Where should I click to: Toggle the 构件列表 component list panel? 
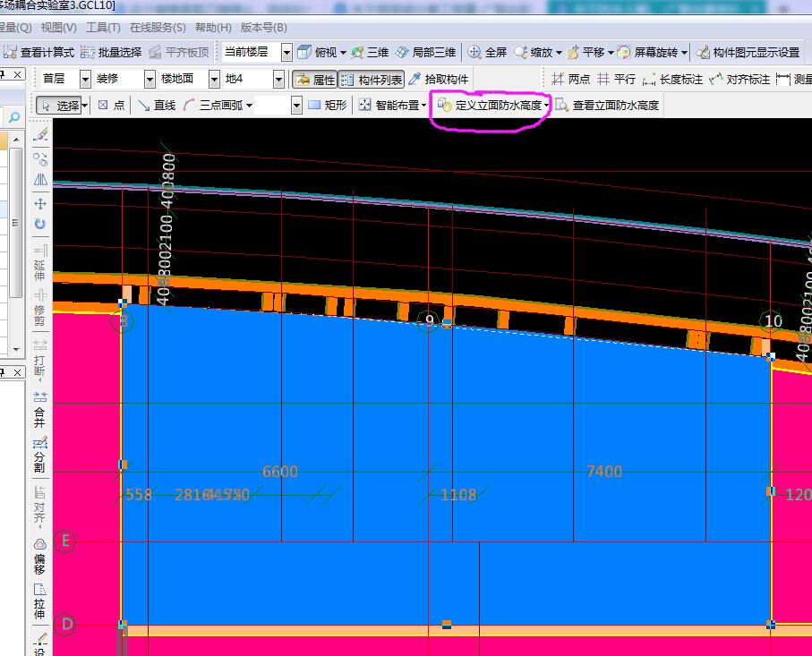[372, 80]
